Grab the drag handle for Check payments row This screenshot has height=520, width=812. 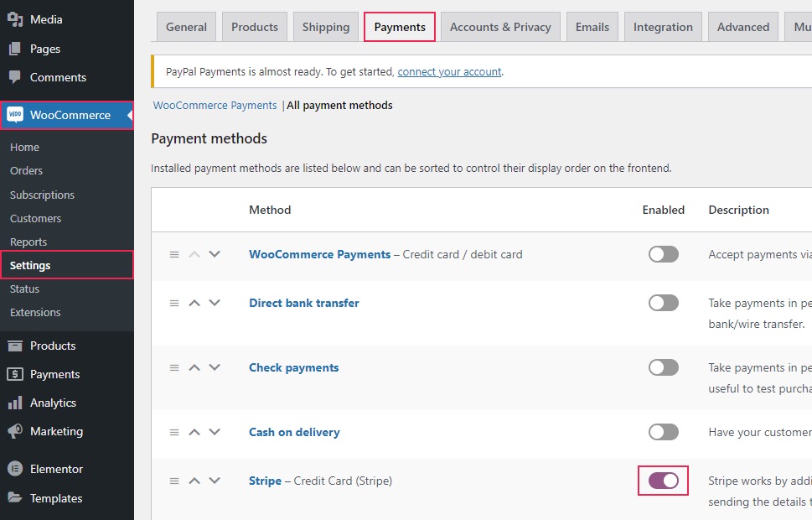174,367
